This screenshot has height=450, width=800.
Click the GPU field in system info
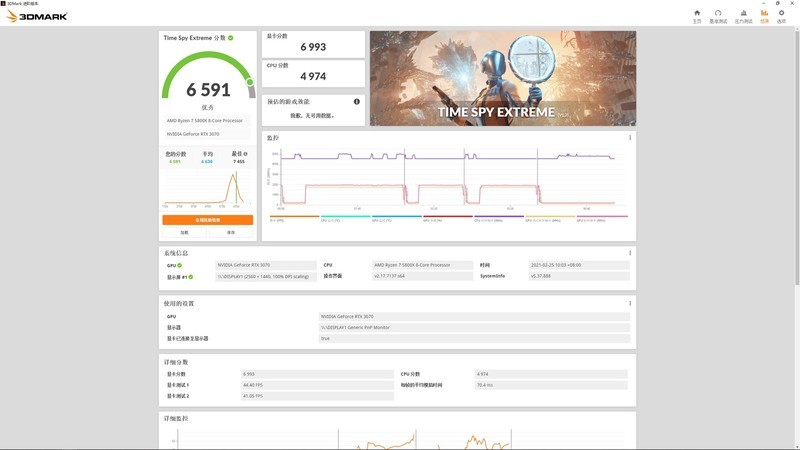coord(266,265)
